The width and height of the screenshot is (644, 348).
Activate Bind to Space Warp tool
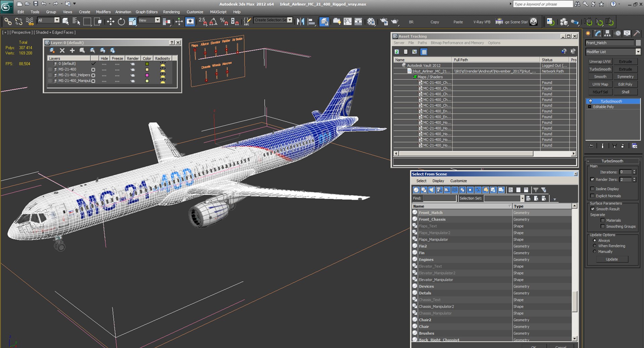[x=30, y=22]
